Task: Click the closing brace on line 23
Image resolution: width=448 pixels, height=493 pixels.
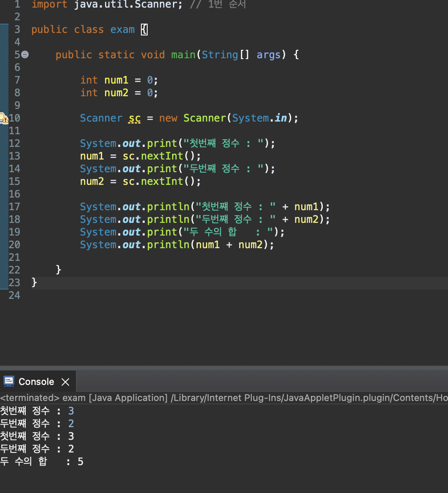Action: (34, 283)
